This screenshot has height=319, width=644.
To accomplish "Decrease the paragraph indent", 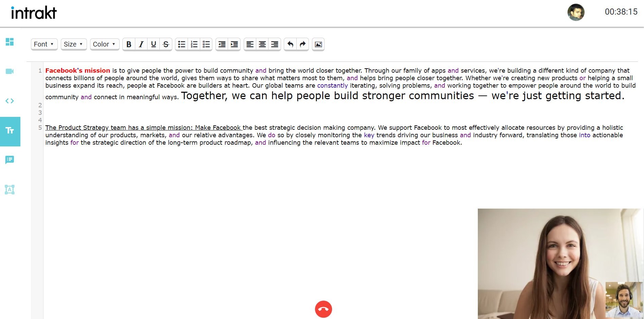I will pyautogui.click(x=222, y=44).
